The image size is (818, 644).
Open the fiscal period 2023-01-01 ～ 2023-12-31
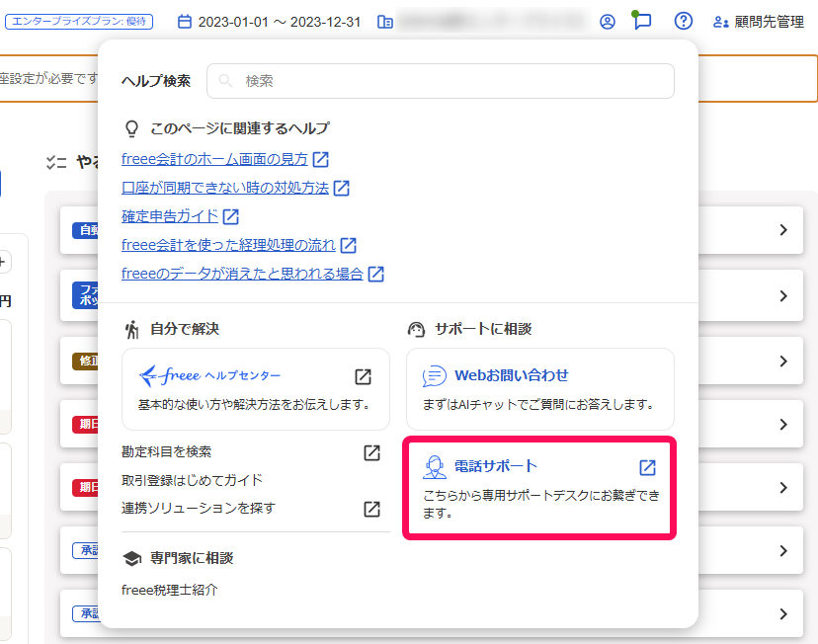tap(280, 22)
